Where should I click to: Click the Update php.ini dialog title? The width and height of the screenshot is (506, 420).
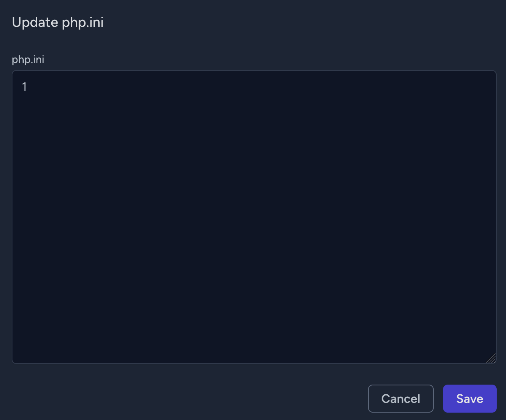click(58, 22)
